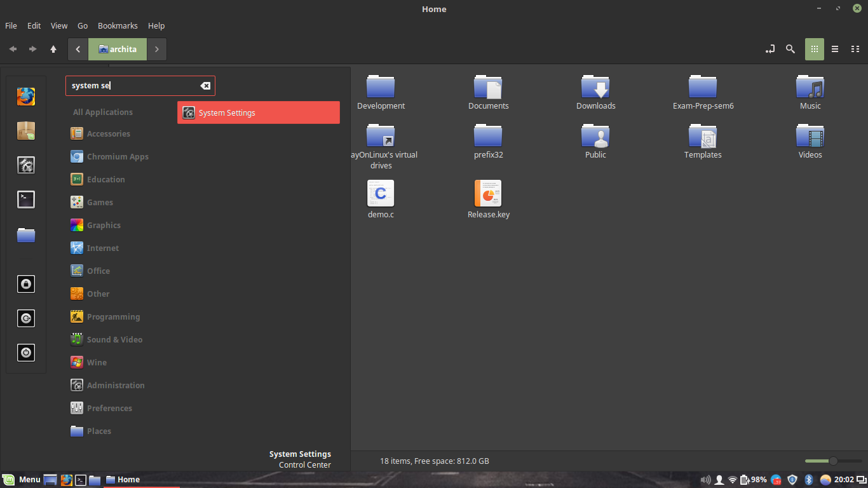Open search in the file manager toolbar
The height and width of the screenshot is (488, 868).
[x=790, y=49]
